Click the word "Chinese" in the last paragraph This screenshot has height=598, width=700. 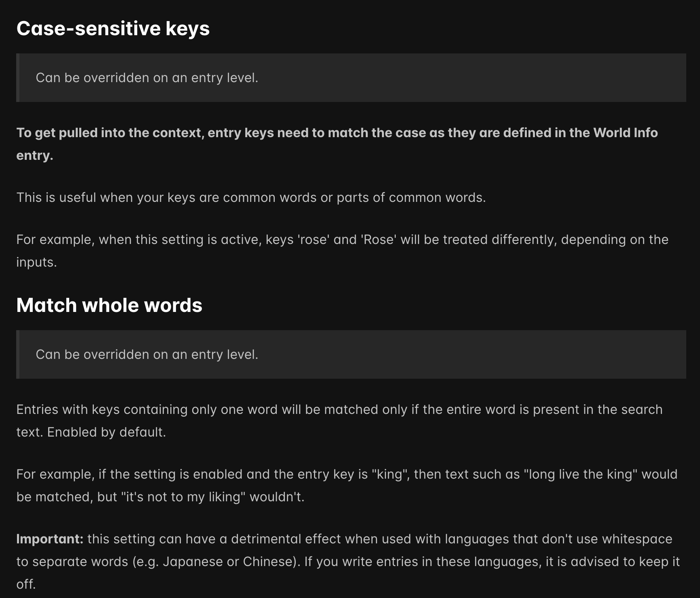[x=268, y=562]
